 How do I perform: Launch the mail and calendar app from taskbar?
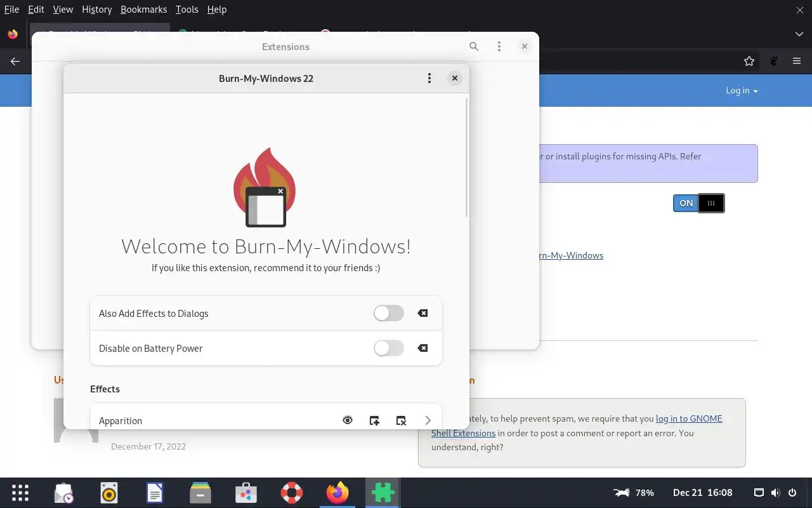tap(64, 493)
